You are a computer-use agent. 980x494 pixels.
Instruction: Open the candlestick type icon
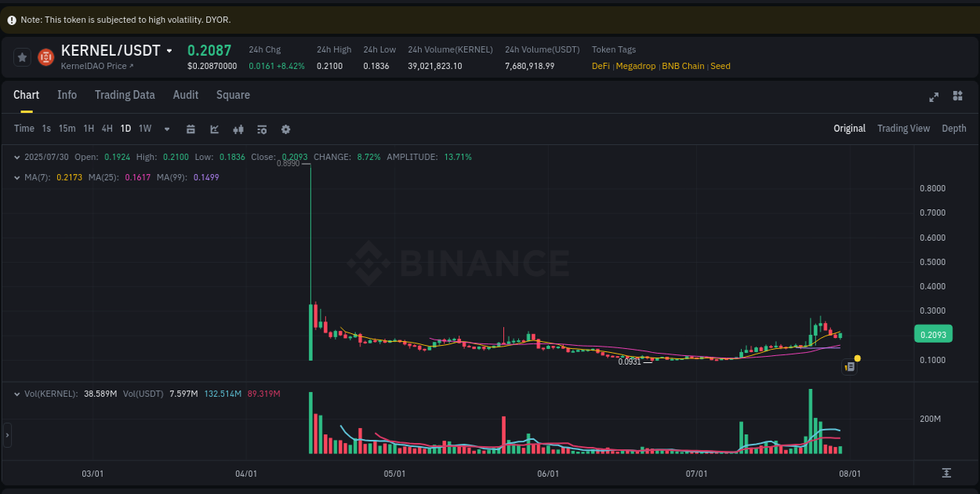(238, 128)
